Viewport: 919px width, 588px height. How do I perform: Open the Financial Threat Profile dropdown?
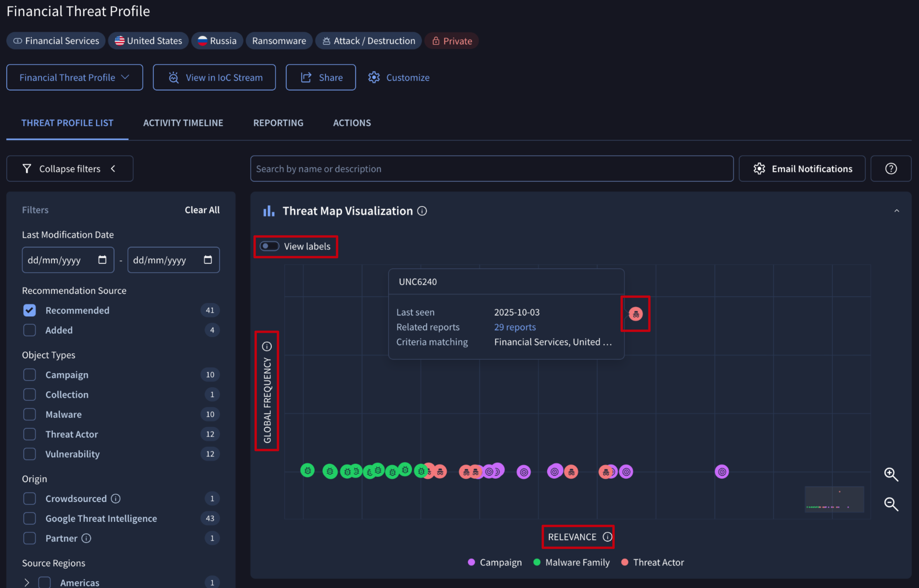[x=75, y=77]
